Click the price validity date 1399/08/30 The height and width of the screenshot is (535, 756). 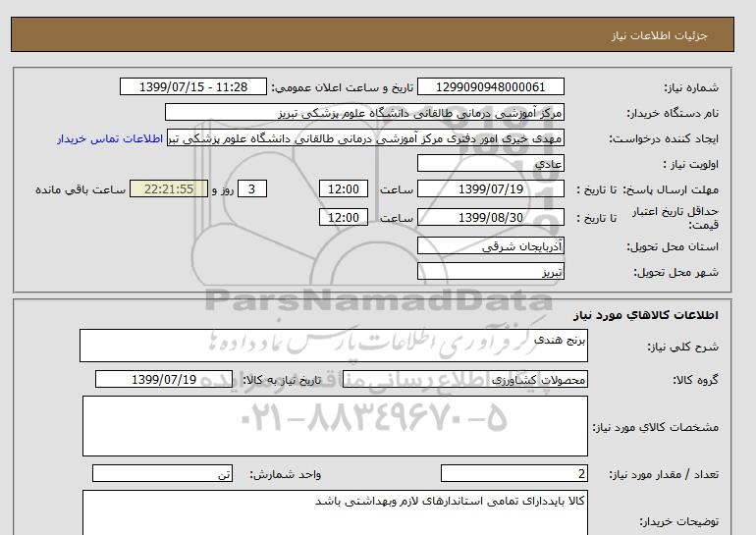click(x=490, y=217)
